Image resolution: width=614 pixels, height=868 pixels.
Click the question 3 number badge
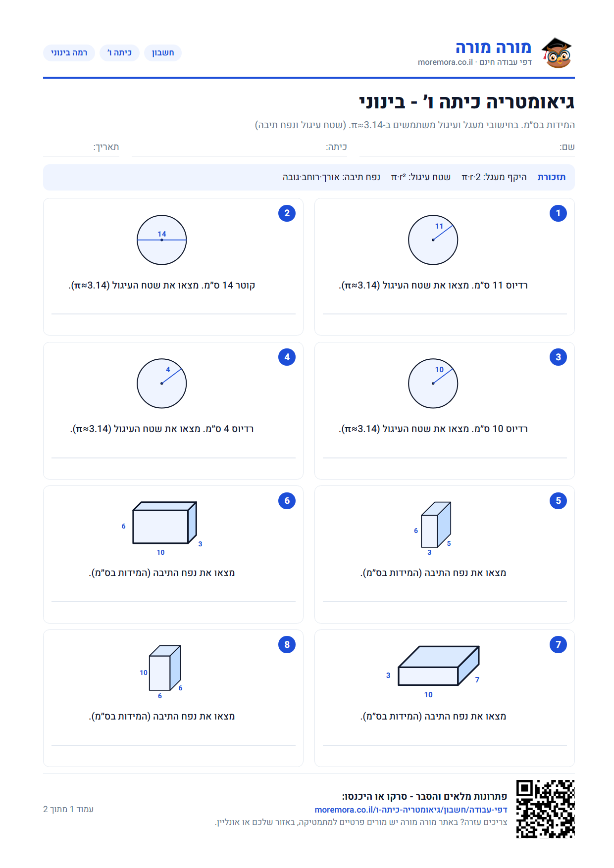[558, 357]
